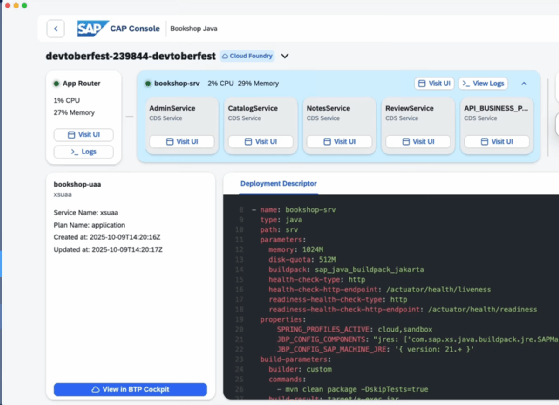Visit UI of API_BUSINESS_P... service
This screenshot has width=559, height=405.
497,142
